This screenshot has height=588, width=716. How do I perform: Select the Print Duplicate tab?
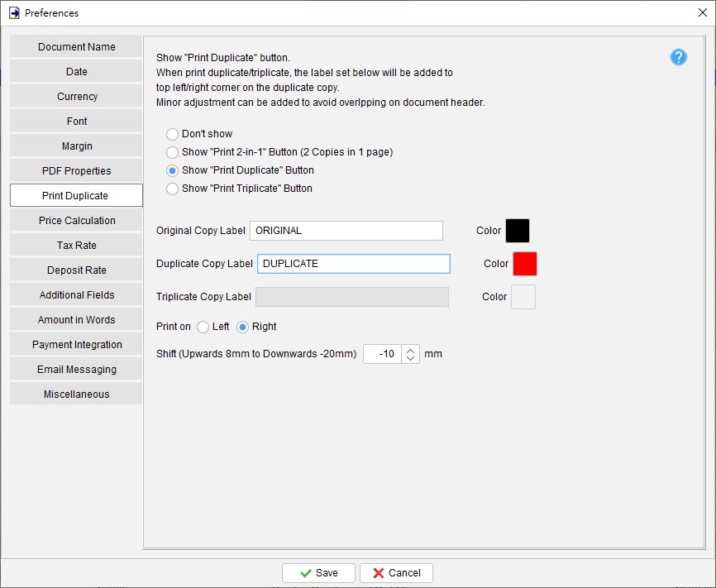(x=76, y=195)
